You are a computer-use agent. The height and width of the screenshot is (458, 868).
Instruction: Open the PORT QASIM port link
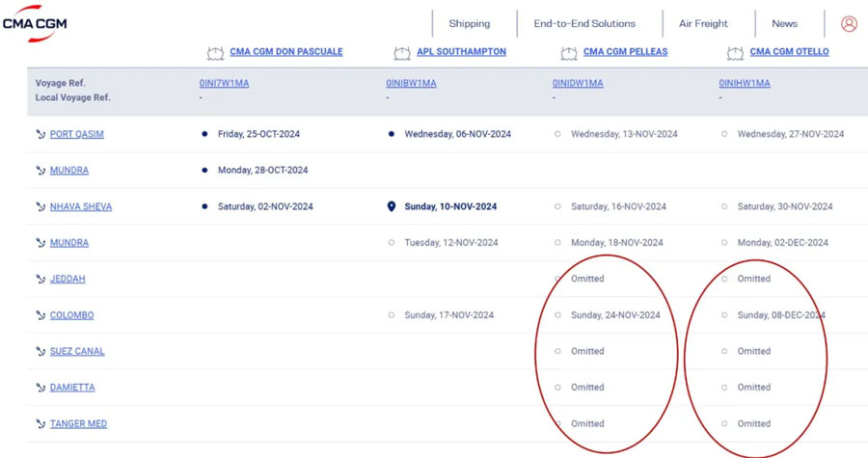77,134
